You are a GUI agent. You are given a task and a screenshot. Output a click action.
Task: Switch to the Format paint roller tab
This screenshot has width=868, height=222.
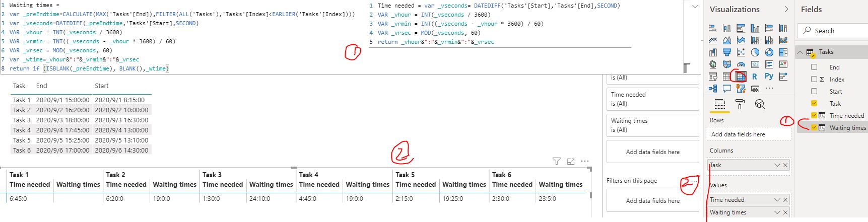pyautogui.click(x=740, y=104)
